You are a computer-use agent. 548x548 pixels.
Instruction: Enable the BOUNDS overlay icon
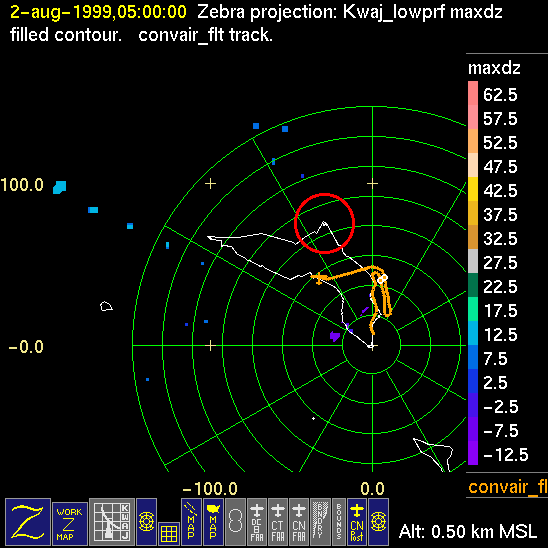coord(339,521)
